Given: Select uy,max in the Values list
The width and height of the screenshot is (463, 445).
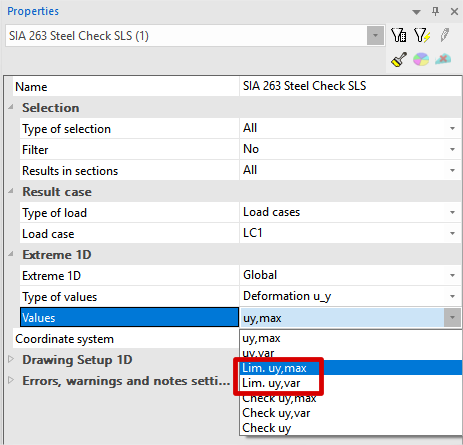Looking at the screenshot, I should click(x=351, y=338).
